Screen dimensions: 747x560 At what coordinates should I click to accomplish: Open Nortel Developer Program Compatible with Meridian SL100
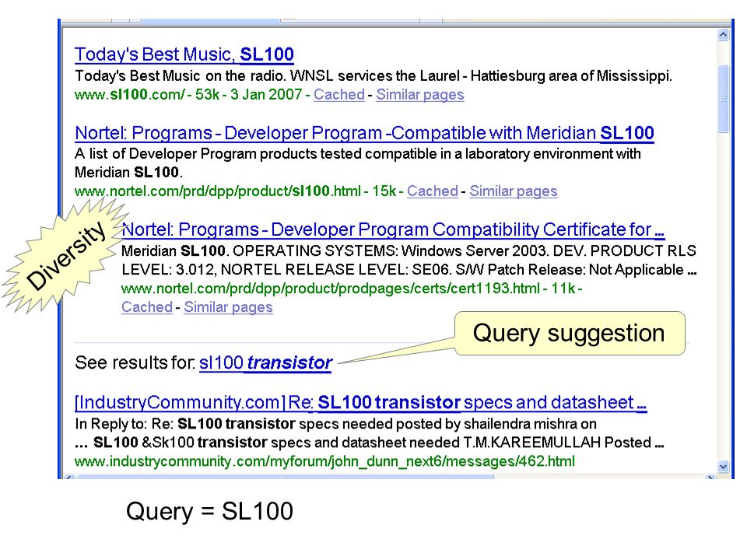(364, 133)
